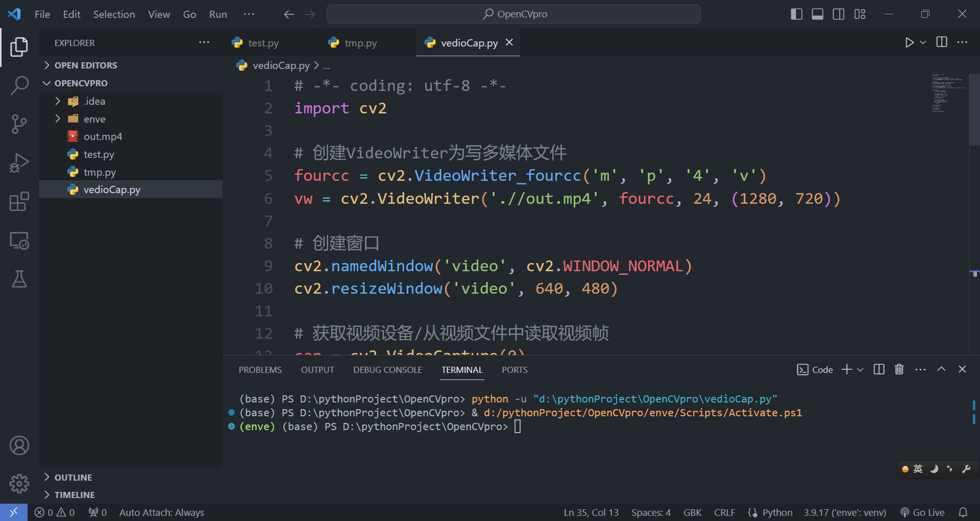Open the Explorer view in activity bar
The height and width of the screenshot is (521, 980).
click(19, 46)
